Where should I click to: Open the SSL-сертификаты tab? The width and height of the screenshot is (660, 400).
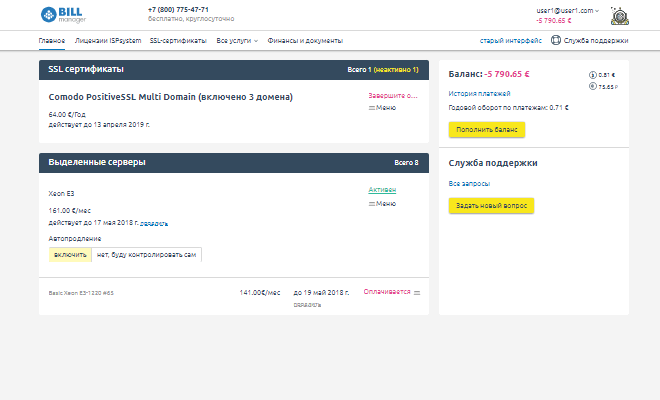(178, 41)
